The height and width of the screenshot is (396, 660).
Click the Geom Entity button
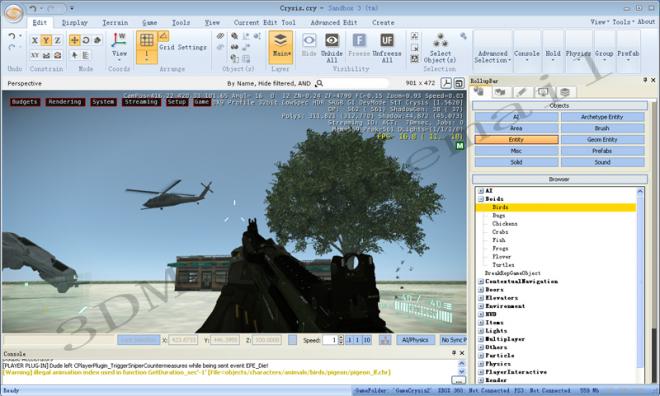(602, 139)
